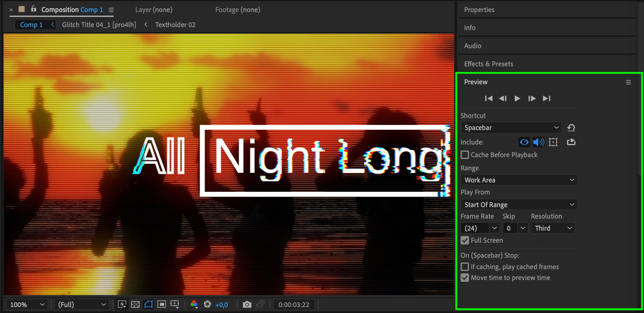Image resolution: width=644 pixels, height=313 pixels.
Task: Go to Textholder 02 composition
Action: [175, 25]
